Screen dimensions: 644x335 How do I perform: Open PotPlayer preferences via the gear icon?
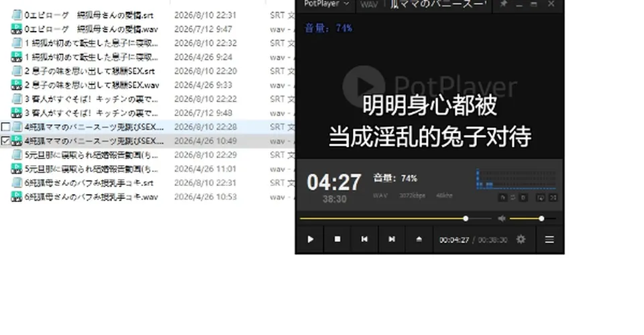(x=521, y=239)
